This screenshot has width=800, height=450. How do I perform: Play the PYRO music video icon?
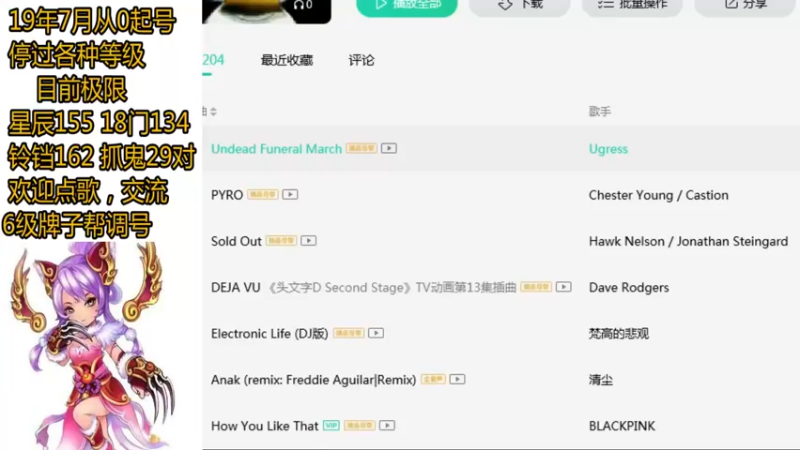point(290,194)
